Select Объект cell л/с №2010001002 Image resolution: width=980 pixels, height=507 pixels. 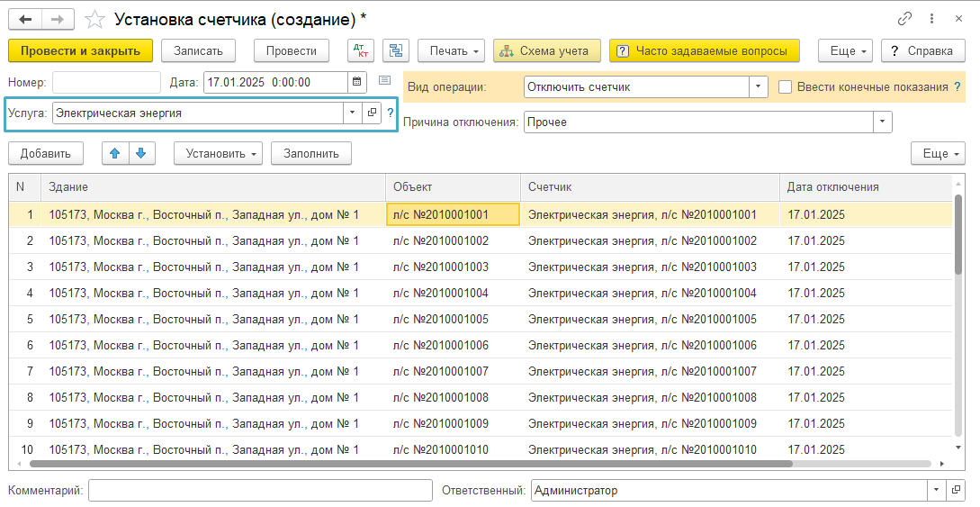[454, 240]
